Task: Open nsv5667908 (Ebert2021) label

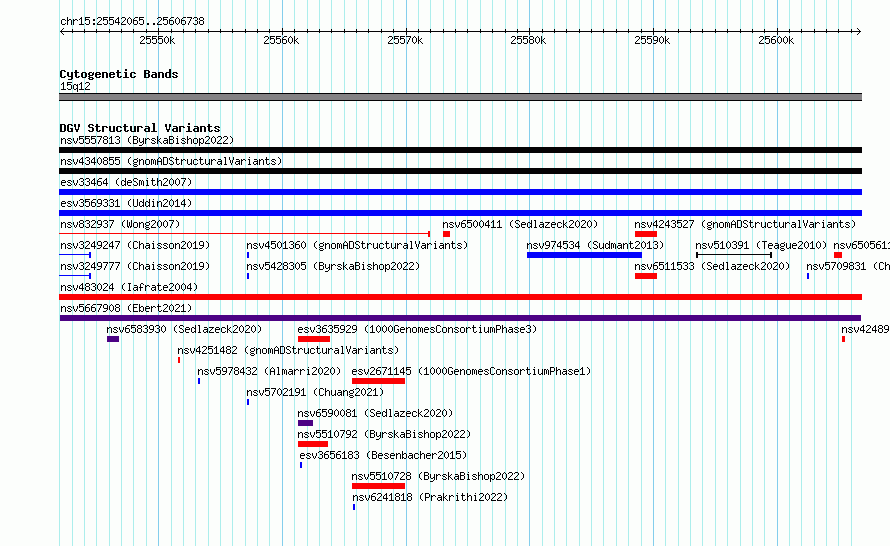Action: click(x=126, y=308)
